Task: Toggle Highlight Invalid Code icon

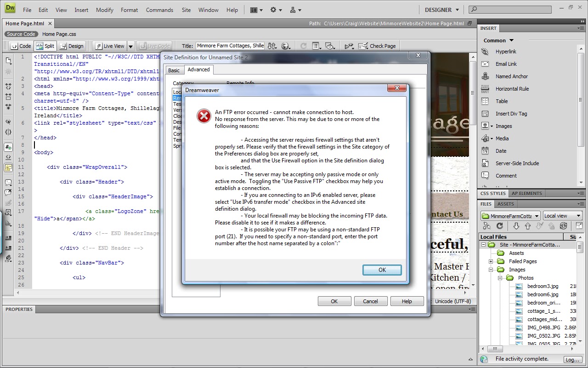Action: pyautogui.click(x=8, y=157)
